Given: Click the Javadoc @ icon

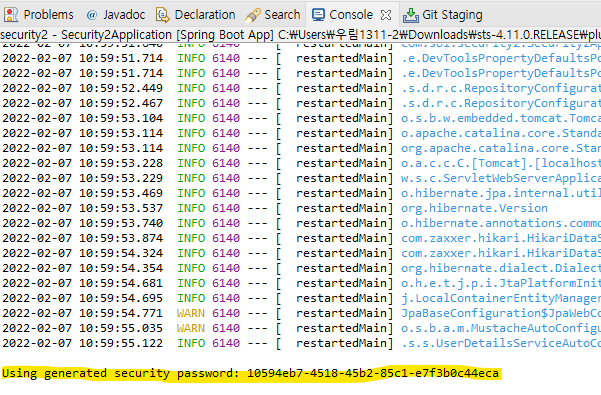Looking at the screenshot, I should (92, 15).
